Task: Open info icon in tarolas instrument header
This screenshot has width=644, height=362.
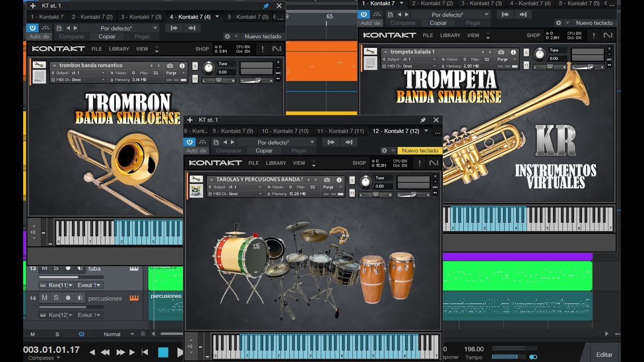Action: pos(339,180)
